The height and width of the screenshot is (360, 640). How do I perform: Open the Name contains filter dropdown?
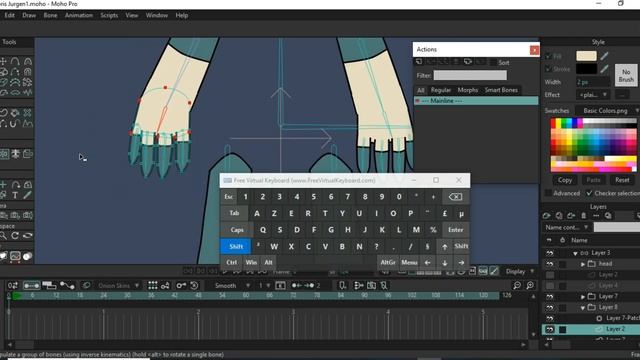point(567,227)
